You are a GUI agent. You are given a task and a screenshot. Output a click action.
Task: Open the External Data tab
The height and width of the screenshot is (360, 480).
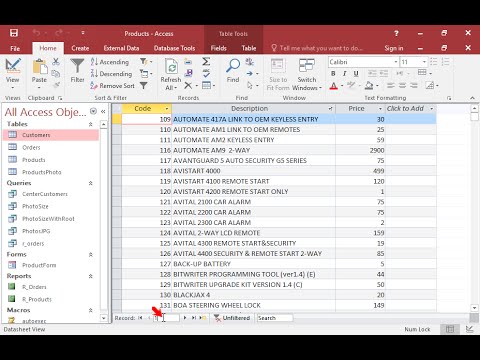tap(121, 48)
